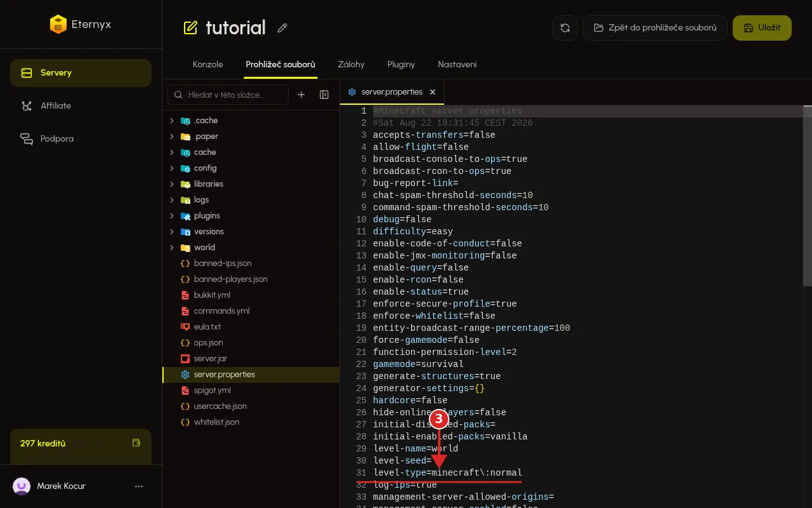Open Affiliate in the sidebar
Image resolution: width=812 pixels, height=508 pixels.
coord(81,106)
